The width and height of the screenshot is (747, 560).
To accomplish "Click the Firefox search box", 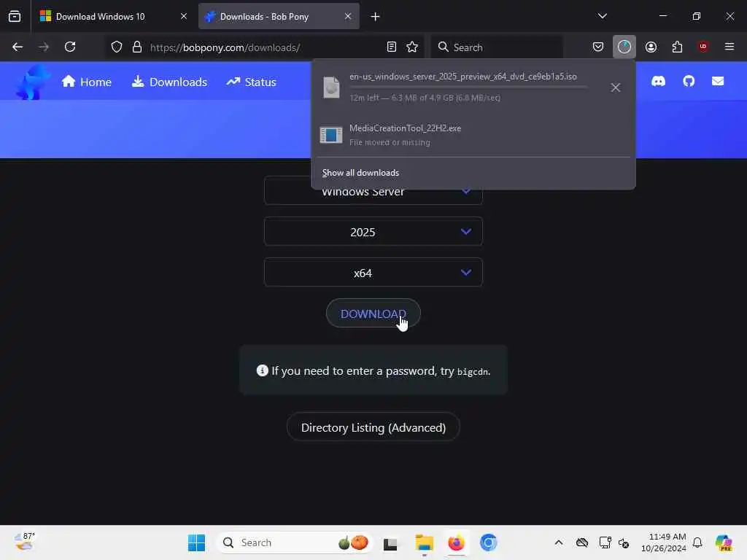I will 496,47.
